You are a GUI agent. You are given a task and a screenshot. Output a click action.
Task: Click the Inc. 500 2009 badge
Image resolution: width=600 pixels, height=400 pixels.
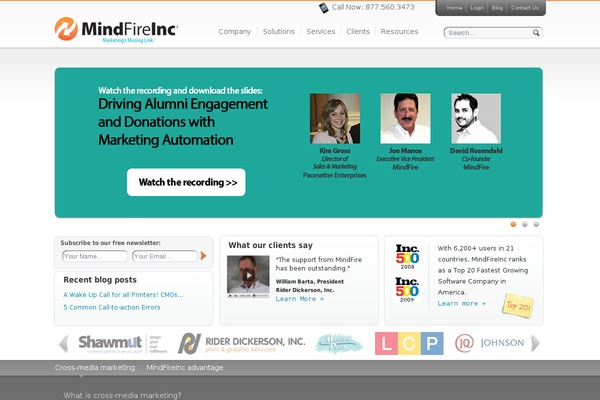pos(407,289)
